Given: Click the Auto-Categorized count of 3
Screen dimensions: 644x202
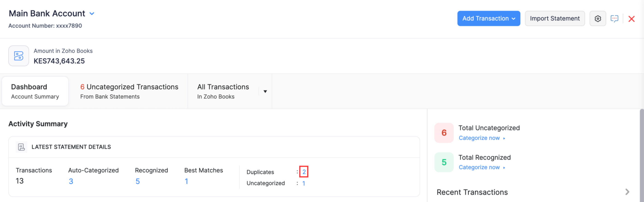Looking at the screenshot, I should [71, 181].
